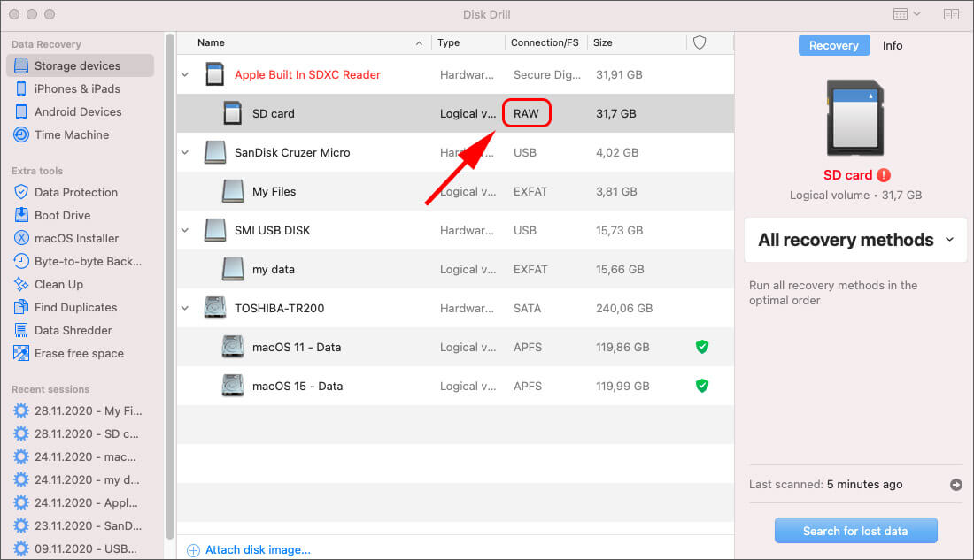The width and height of the screenshot is (974, 560).
Task: Click the green shield on macOS 11 - Data
Action: click(702, 347)
